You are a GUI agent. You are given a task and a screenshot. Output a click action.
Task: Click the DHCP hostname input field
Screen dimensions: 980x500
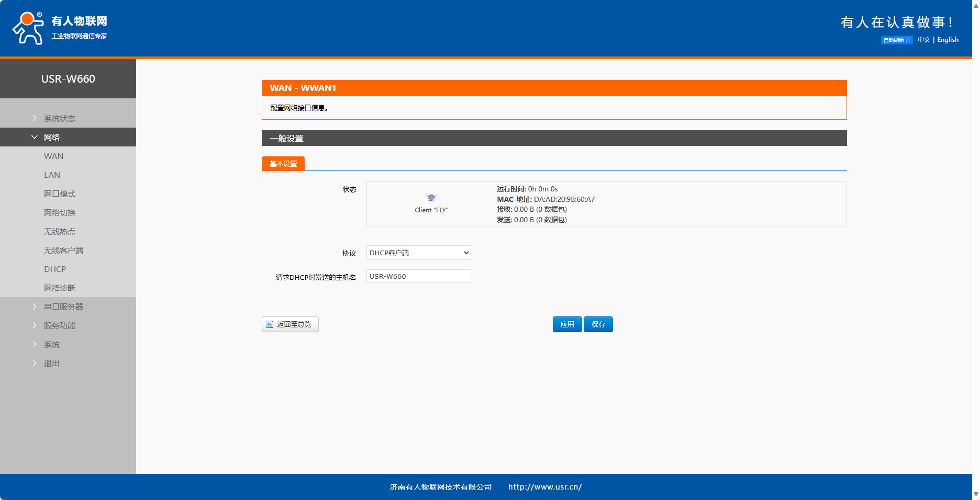point(418,276)
